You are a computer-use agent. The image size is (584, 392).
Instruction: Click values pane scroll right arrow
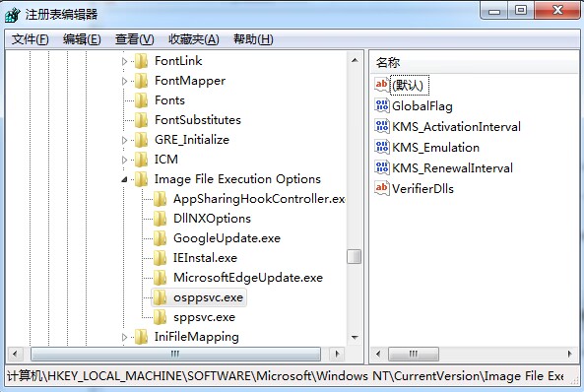(x=570, y=354)
